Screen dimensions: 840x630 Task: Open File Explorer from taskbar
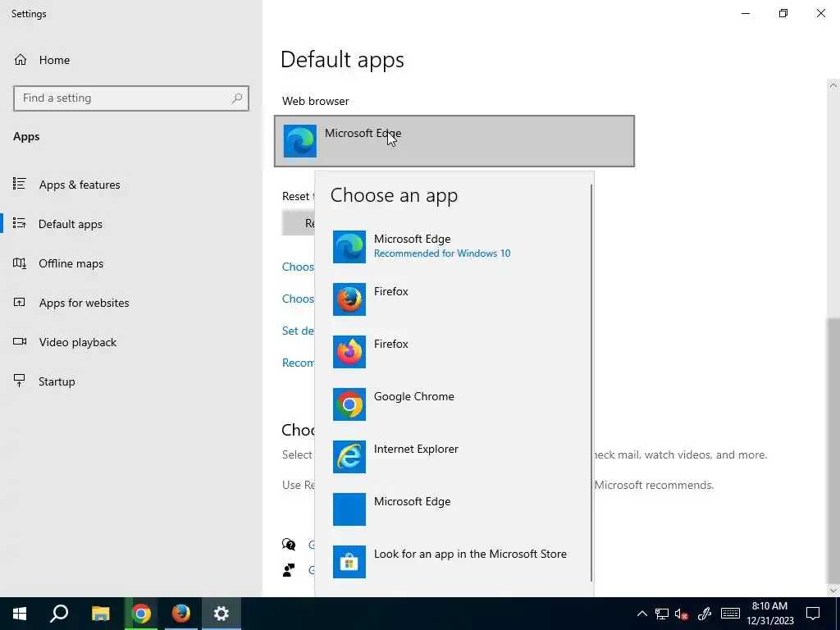pos(100,614)
